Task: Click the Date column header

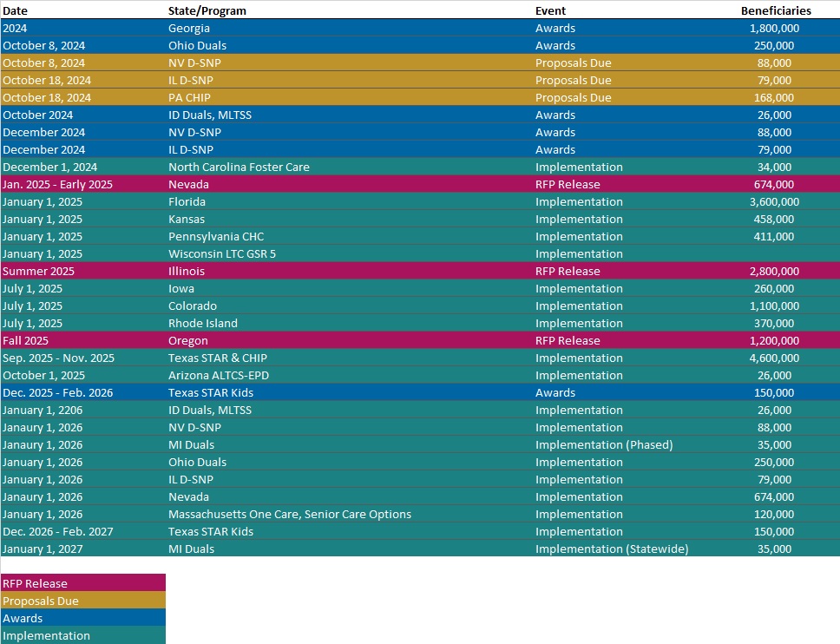Action: tap(15, 10)
